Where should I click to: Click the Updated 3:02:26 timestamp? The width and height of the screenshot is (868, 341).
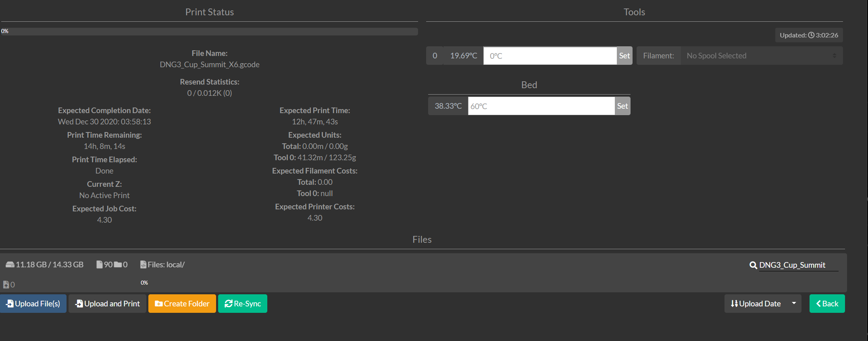tap(809, 35)
